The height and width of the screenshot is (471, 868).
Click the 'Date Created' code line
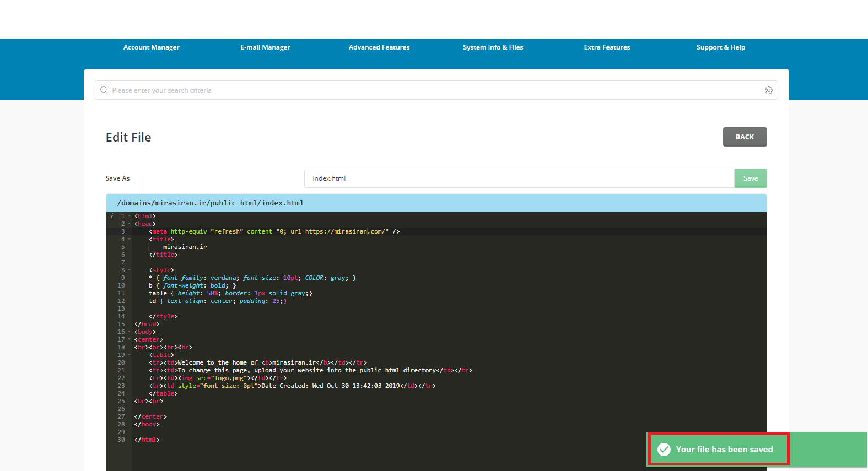pos(292,386)
